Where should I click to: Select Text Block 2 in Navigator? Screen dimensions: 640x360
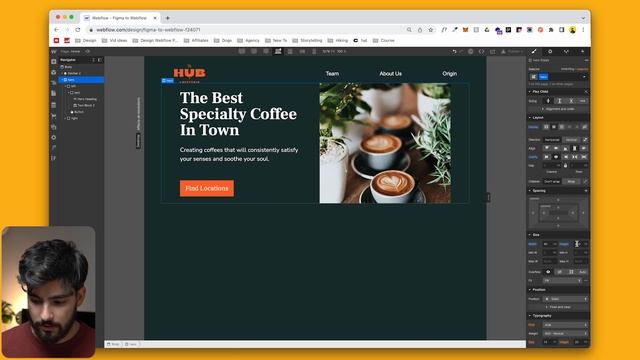(x=84, y=105)
